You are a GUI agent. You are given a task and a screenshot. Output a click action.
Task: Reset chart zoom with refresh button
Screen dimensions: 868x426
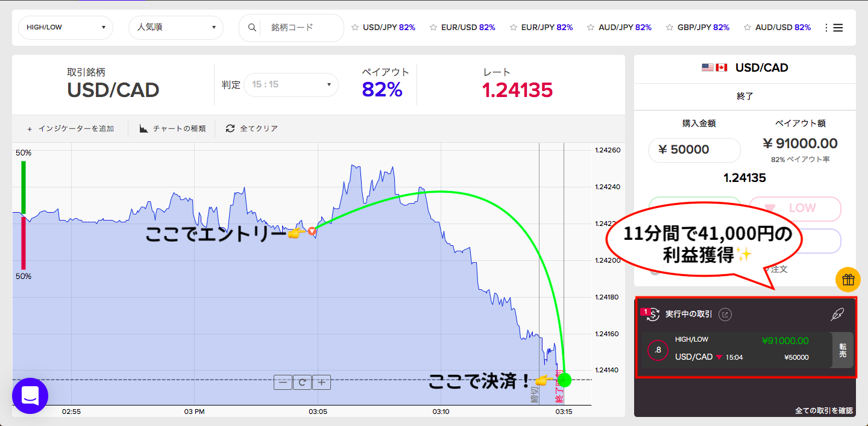302,382
